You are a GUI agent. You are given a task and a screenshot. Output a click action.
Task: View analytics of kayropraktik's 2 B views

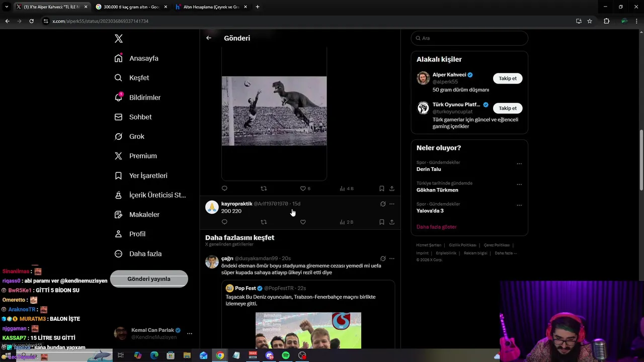pyautogui.click(x=347, y=222)
